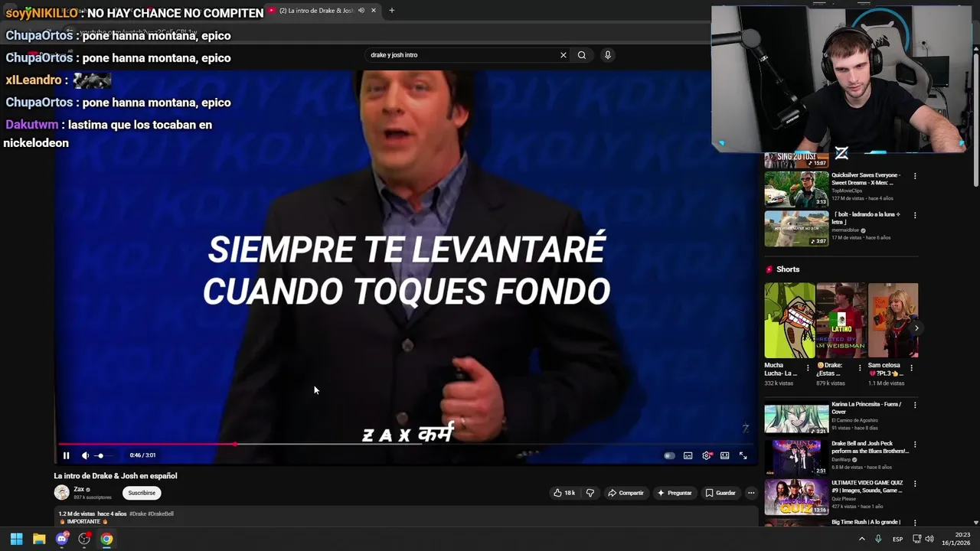
Task: Dislike the video
Action: (x=590, y=493)
